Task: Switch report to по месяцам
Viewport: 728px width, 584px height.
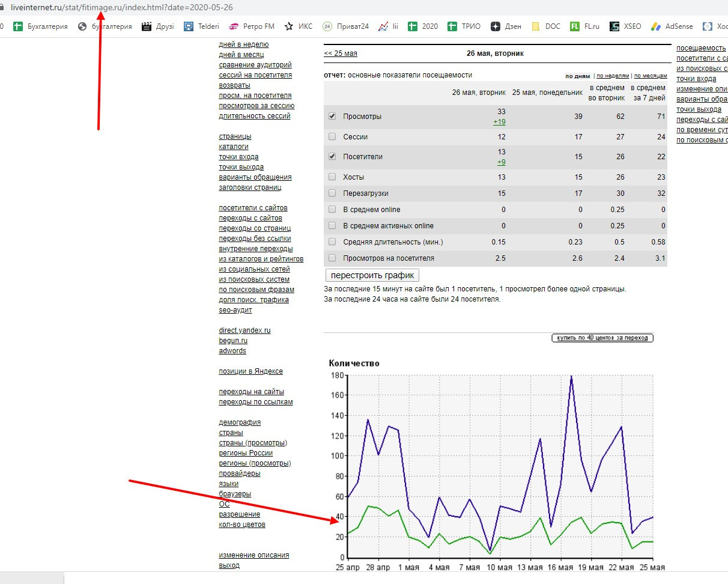Action: coord(651,76)
